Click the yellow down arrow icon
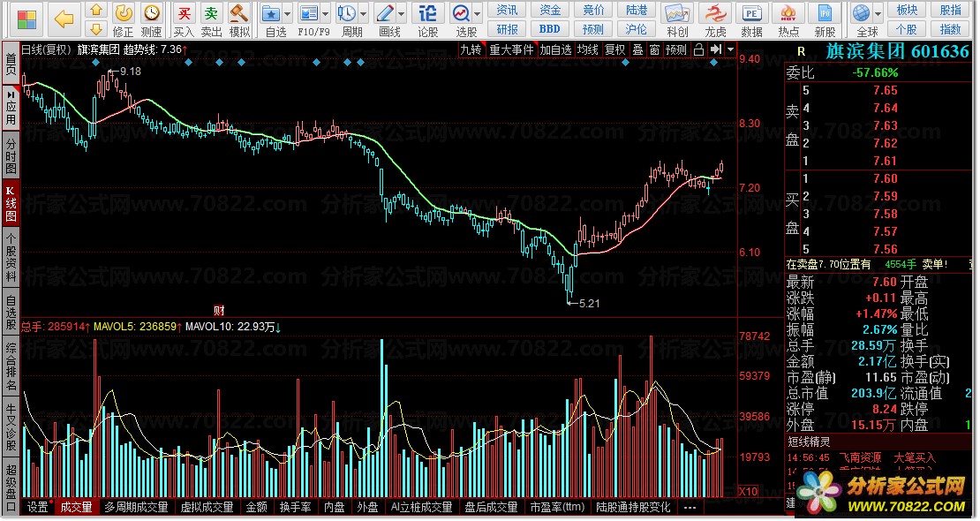The image size is (980, 521). click(x=95, y=29)
